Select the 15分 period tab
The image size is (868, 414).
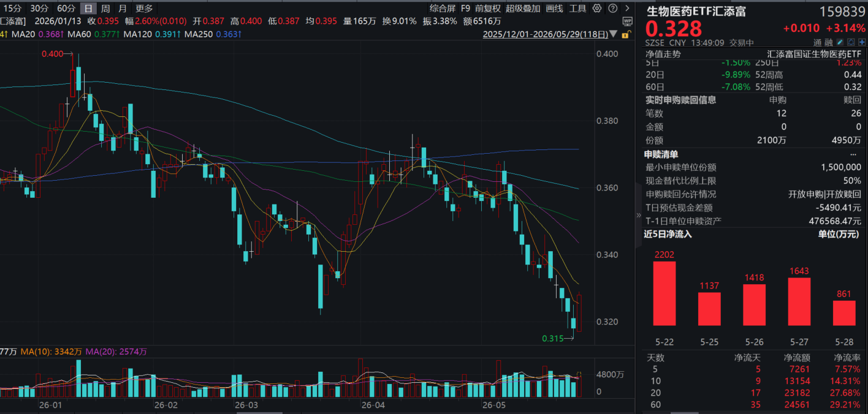coord(12,9)
